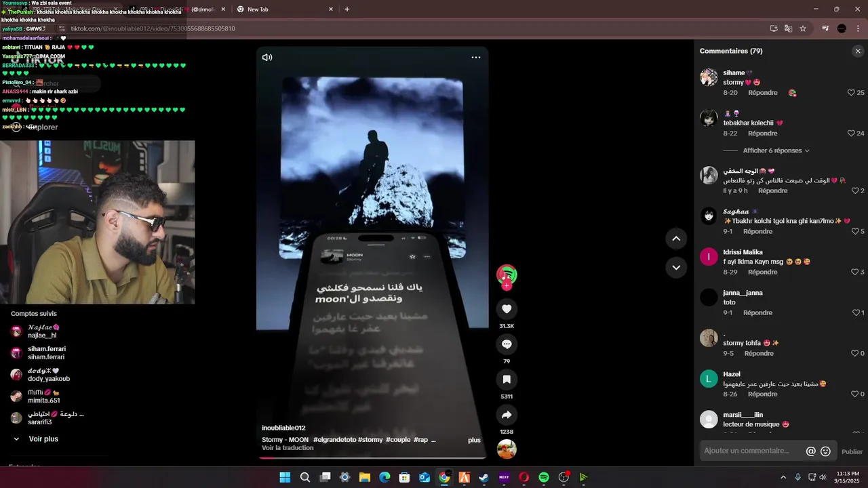Open the #stormy hashtag
The image size is (868, 488).
[x=370, y=440]
